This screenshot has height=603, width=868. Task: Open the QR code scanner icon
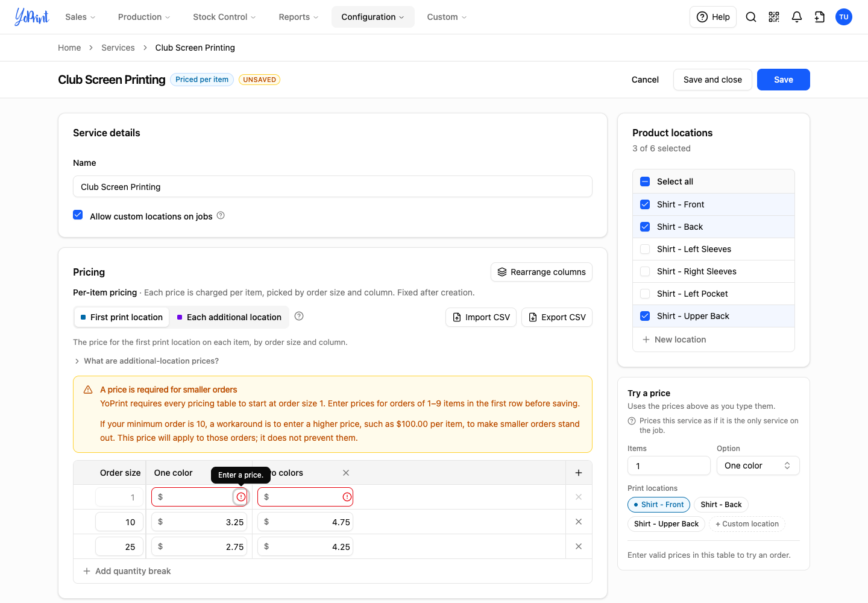774,17
